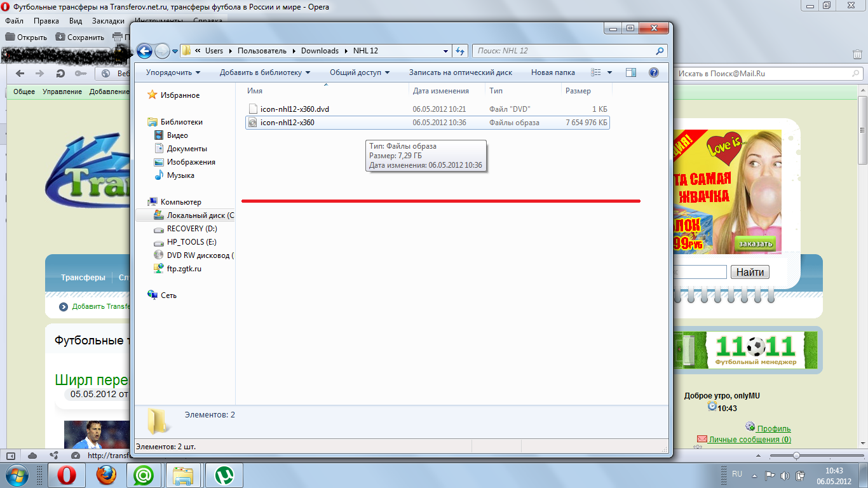Click Сохранить in Opera's toolbar

pyautogui.click(x=79, y=37)
